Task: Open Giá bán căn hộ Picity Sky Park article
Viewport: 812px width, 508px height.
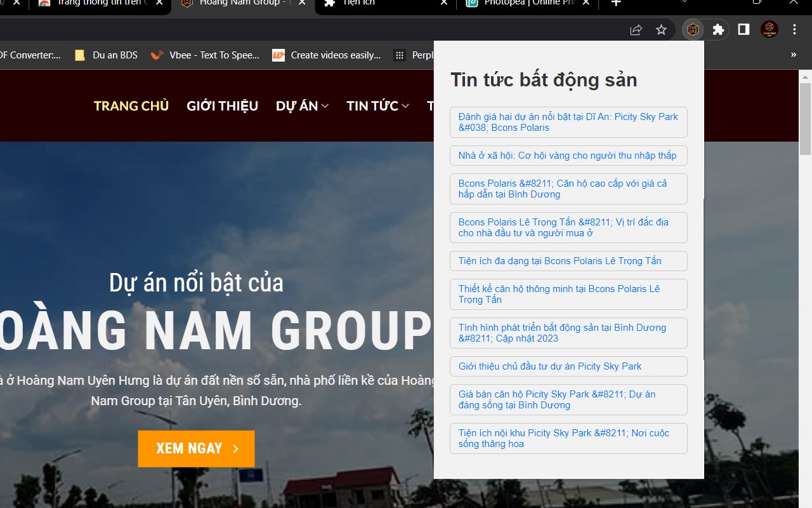Action: (568, 399)
